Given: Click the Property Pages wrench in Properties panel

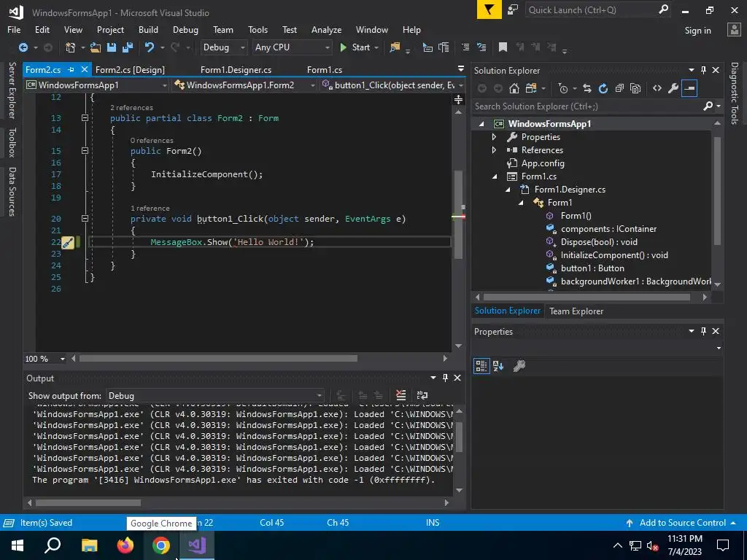Looking at the screenshot, I should pyautogui.click(x=519, y=366).
